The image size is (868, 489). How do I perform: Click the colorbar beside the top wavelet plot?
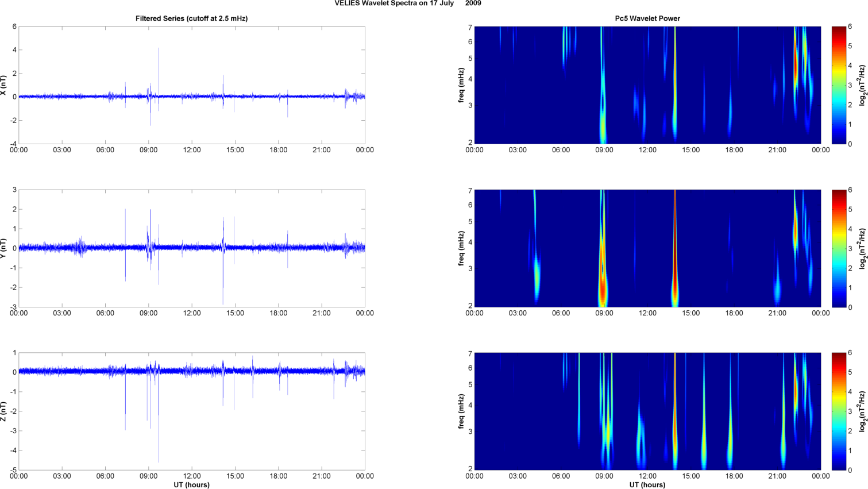(x=839, y=85)
